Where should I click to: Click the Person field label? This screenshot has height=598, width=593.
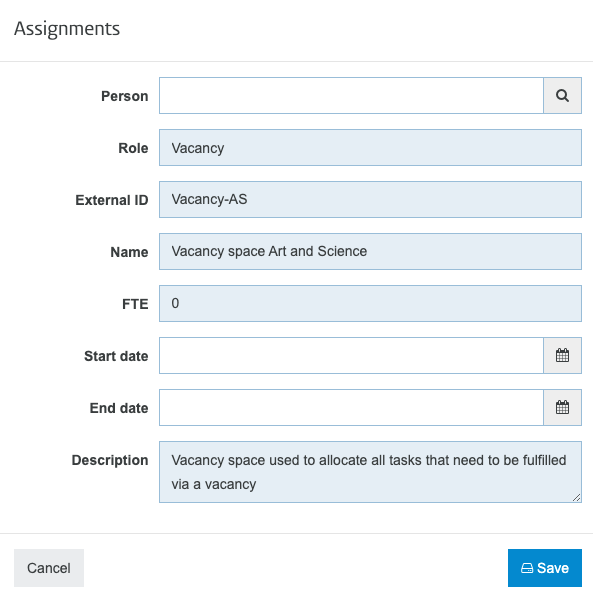tap(125, 96)
